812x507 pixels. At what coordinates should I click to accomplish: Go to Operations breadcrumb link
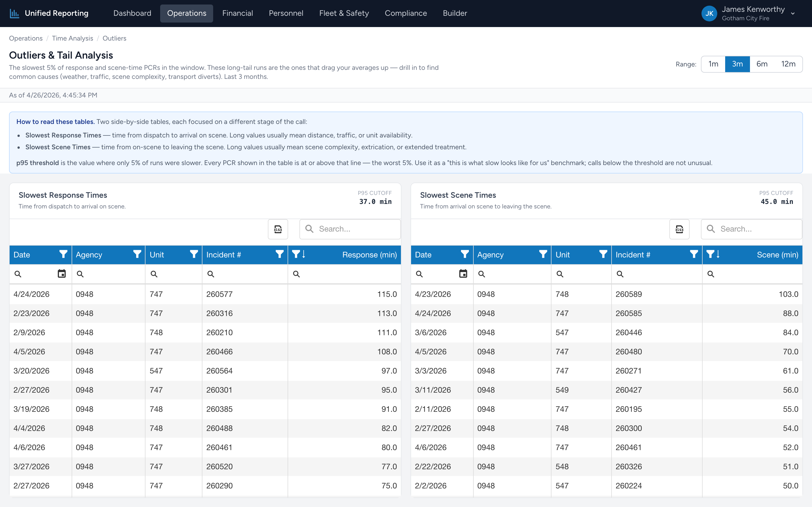point(26,38)
